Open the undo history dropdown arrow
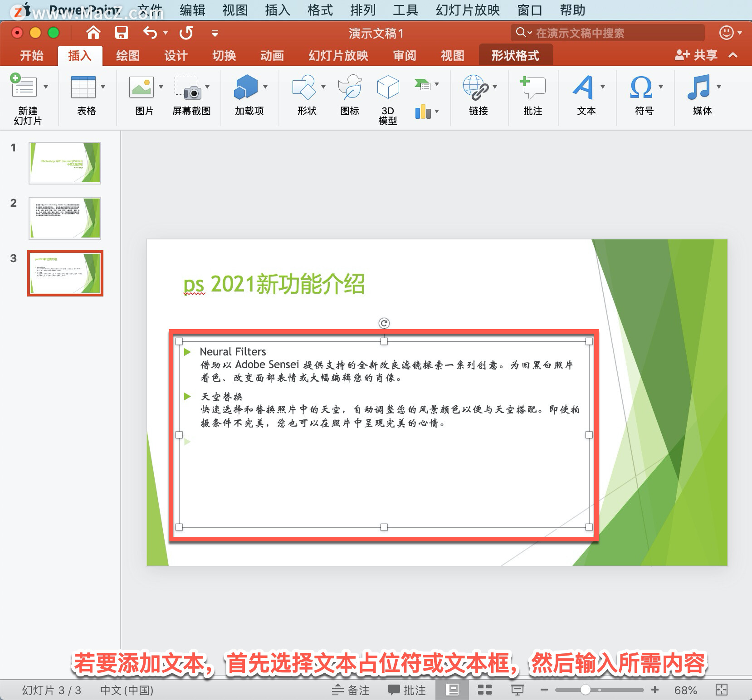Viewport: 752px width, 700px height. click(x=166, y=33)
